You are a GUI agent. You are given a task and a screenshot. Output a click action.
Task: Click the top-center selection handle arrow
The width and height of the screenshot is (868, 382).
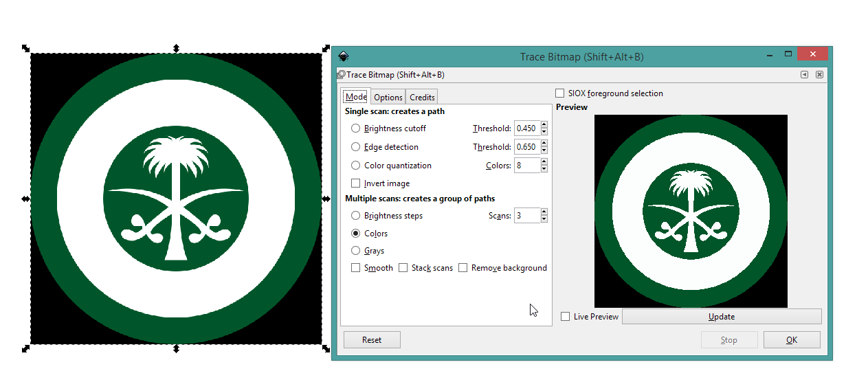(x=177, y=48)
